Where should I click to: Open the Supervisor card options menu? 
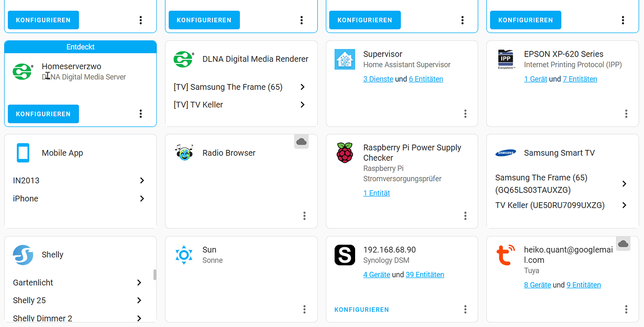(465, 114)
